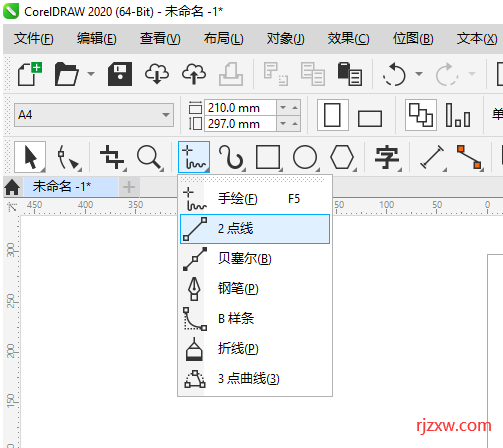Click the cloud upload icon

pos(194,74)
